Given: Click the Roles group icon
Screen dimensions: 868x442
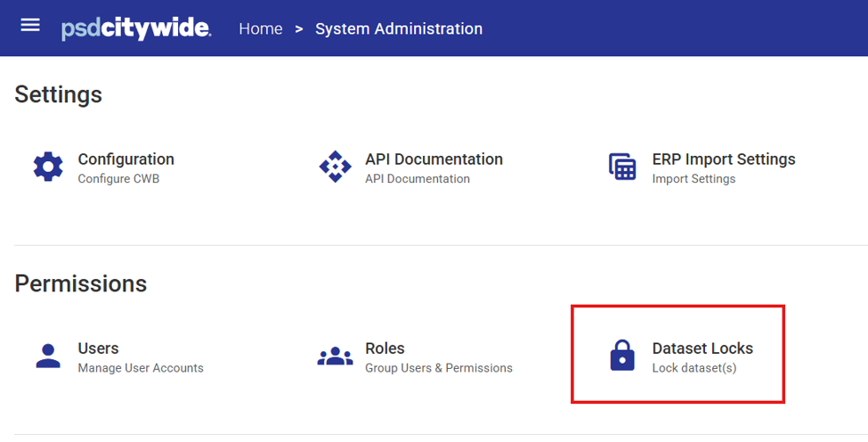Looking at the screenshot, I should click(x=335, y=356).
